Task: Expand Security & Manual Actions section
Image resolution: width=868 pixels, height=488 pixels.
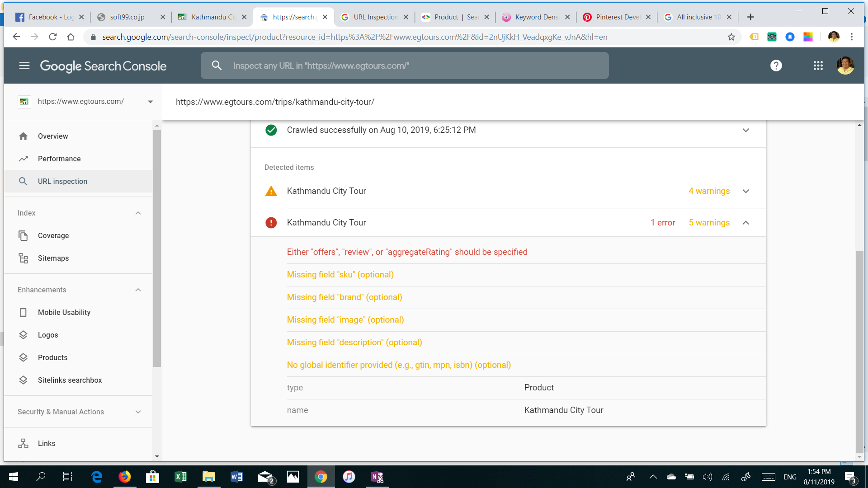Action: coord(138,412)
